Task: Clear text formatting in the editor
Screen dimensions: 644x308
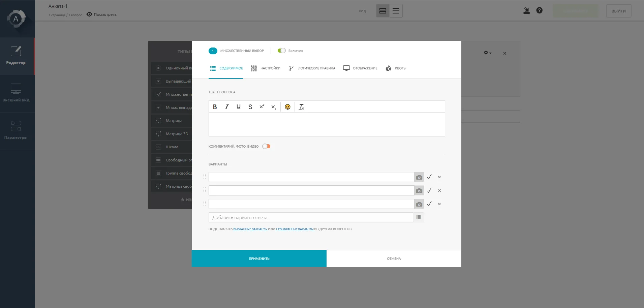Action: click(301, 107)
